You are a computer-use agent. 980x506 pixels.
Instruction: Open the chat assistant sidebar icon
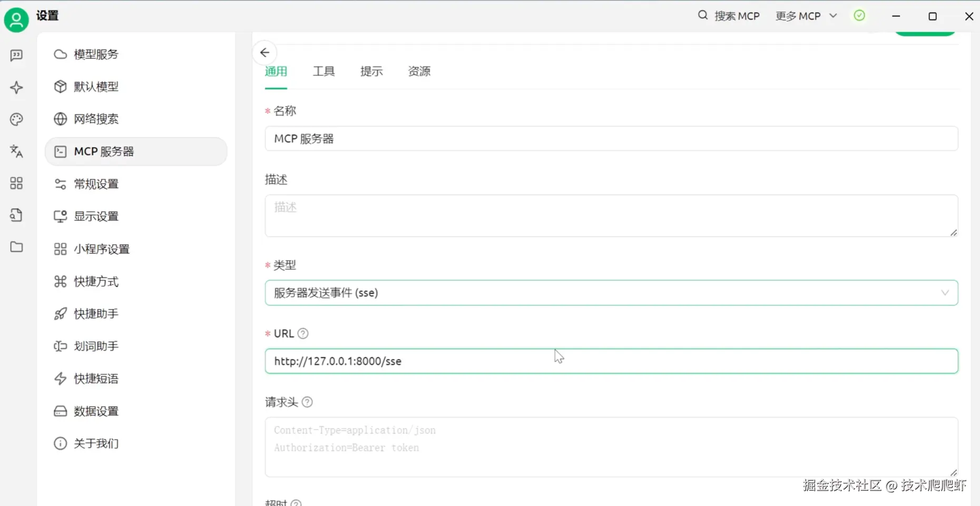click(x=16, y=55)
